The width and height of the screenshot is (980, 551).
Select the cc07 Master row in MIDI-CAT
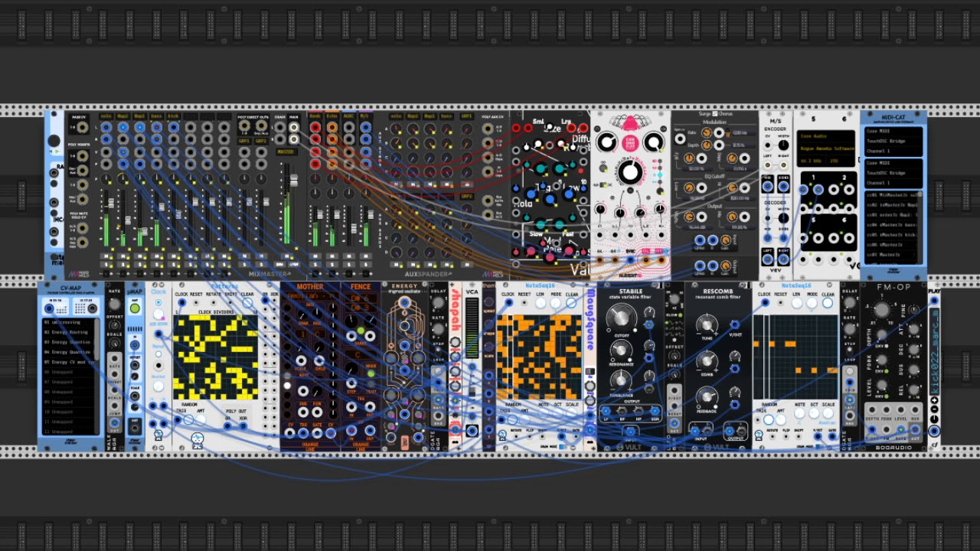pyautogui.click(x=890, y=255)
